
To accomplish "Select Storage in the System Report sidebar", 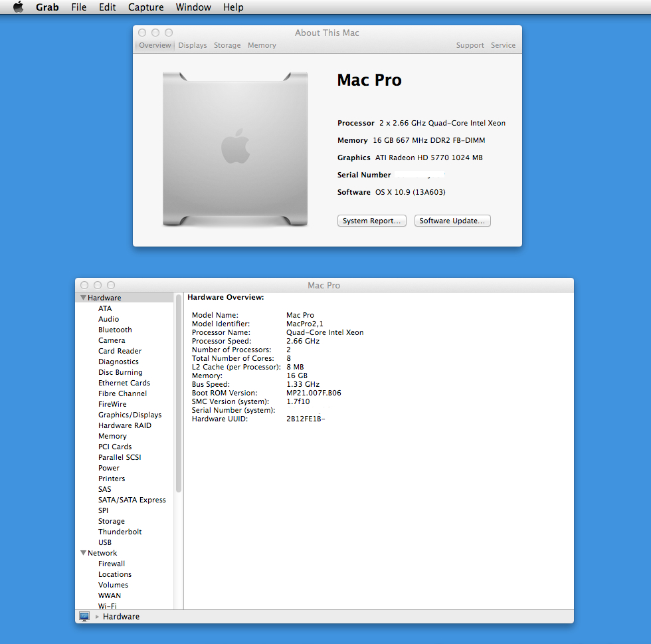I will coord(112,521).
